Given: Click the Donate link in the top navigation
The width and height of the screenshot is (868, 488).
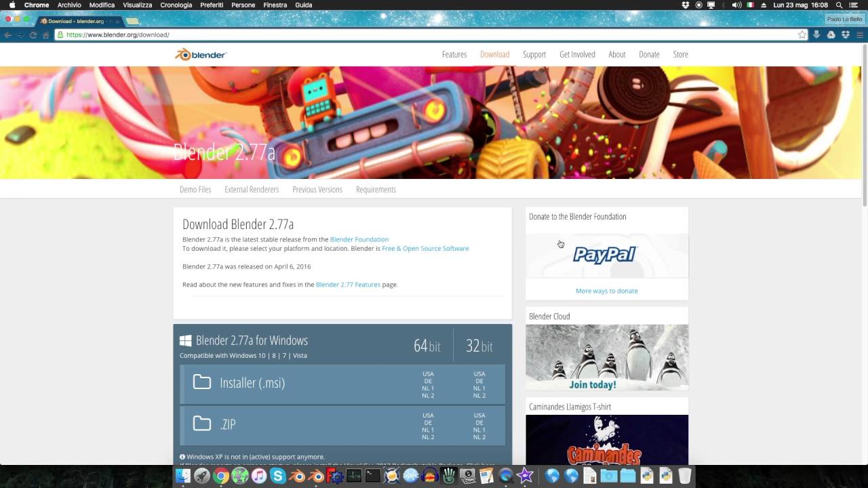Looking at the screenshot, I should pyautogui.click(x=649, y=54).
